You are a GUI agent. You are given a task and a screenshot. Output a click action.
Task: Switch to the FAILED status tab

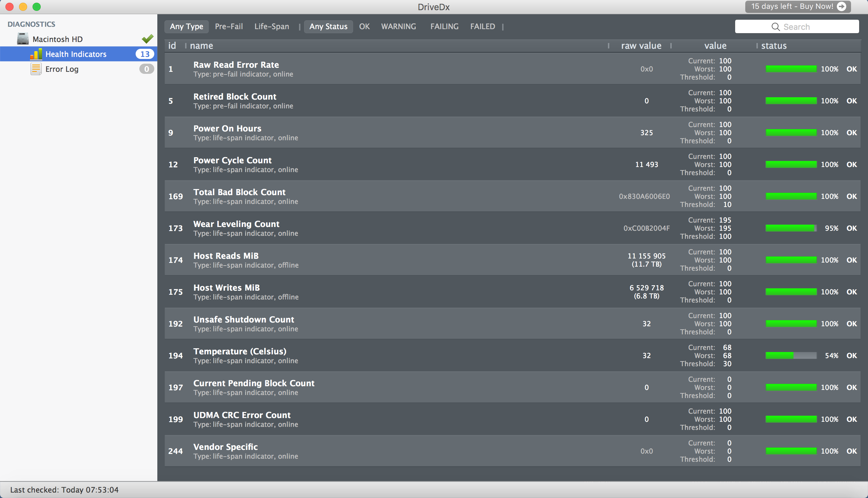(x=482, y=26)
